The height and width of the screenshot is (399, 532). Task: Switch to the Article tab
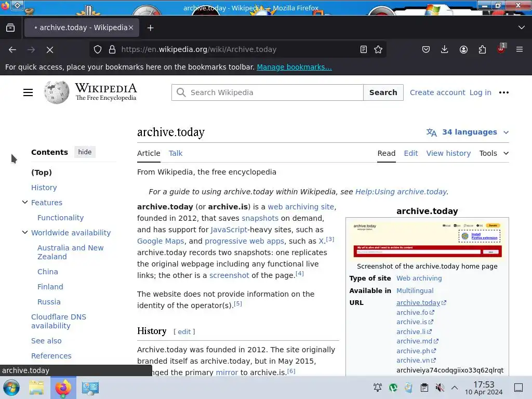[149, 153]
